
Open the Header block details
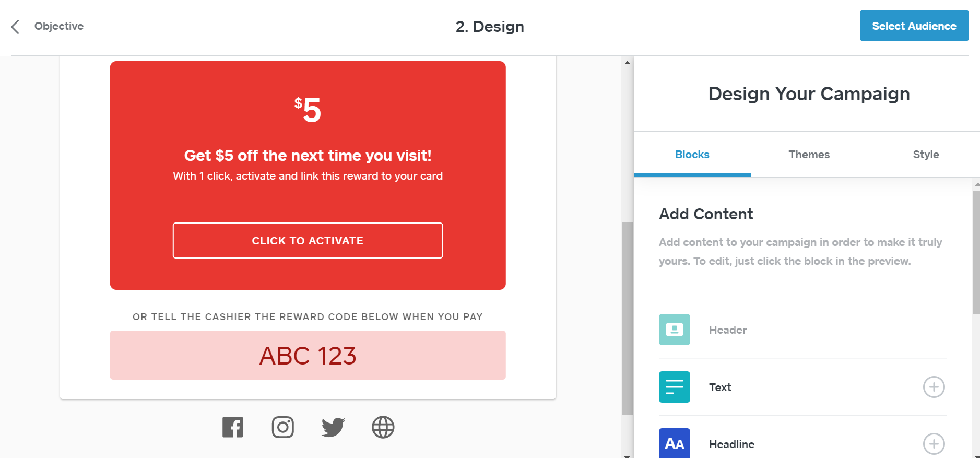pyautogui.click(x=727, y=330)
